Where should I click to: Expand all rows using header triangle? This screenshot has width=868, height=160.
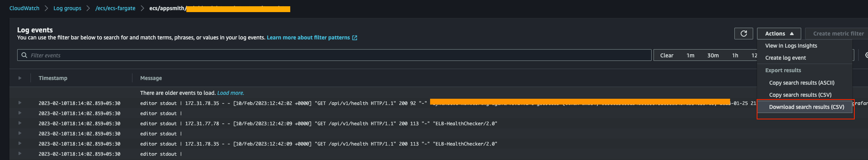pyautogui.click(x=20, y=78)
